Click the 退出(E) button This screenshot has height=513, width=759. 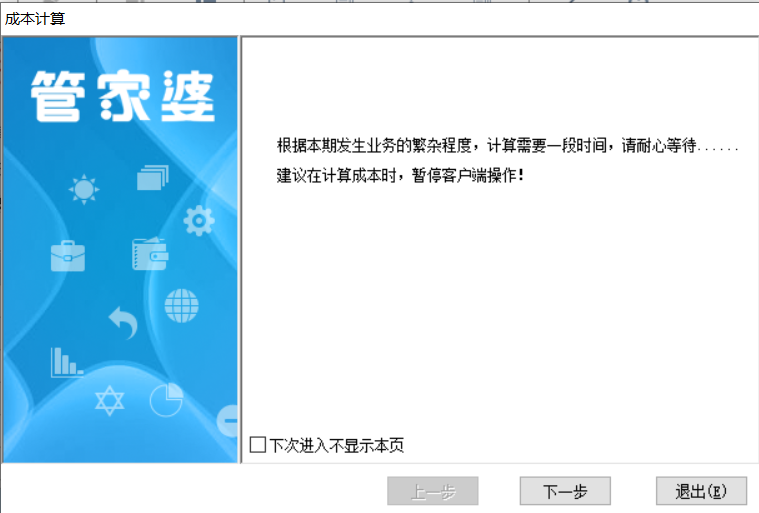pyautogui.click(x=701, y=491)
